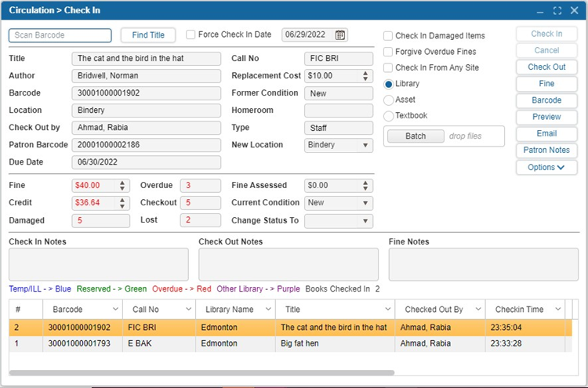Toggle Forgive Overdue Fines checkbox
Image resolution: width=588 pixels, height=388 pixels.
pyautogui.click(x=389, y=52)
